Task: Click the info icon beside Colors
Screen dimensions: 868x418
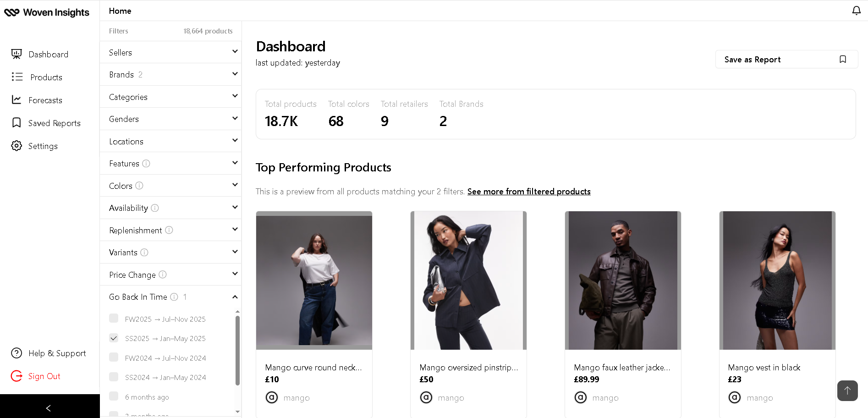Action: 139,186
